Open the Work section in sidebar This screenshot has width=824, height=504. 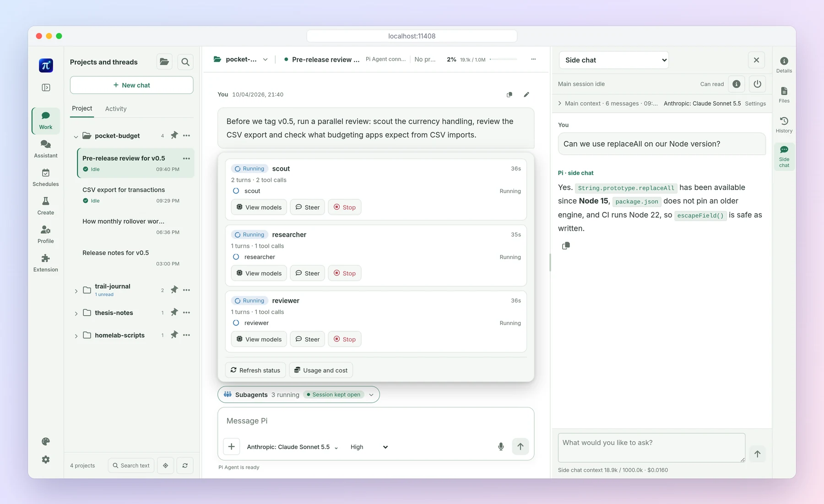pyautogui.click(x=46, y=121)
